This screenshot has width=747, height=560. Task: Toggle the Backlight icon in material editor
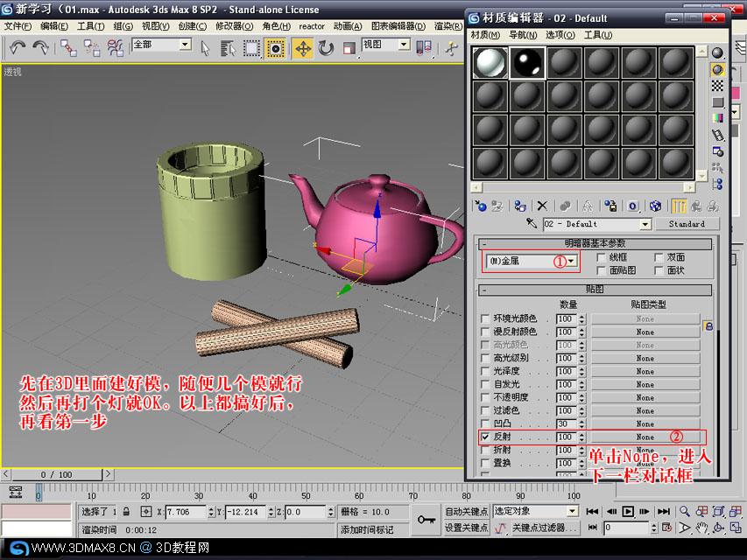(717, 69)
